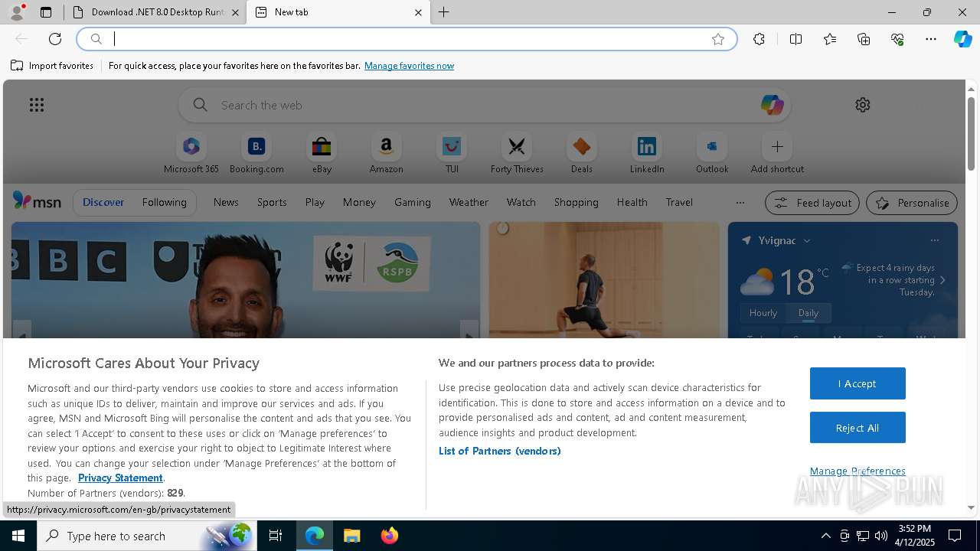This screenshot has width=980, height=551.
Task: Open the Privacy Statement link
Action: 120,478
